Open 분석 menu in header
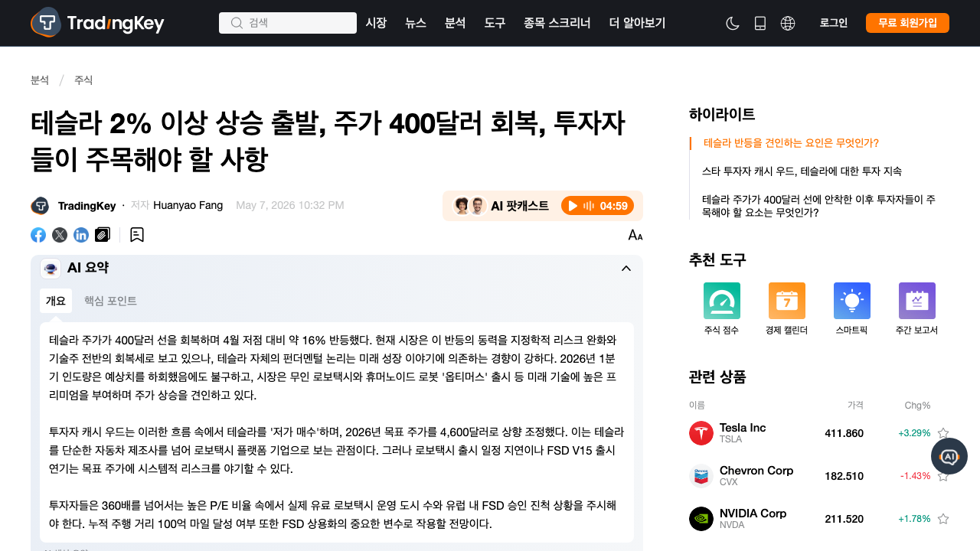The height and width of the screenshot is (551, 980). 456,23
